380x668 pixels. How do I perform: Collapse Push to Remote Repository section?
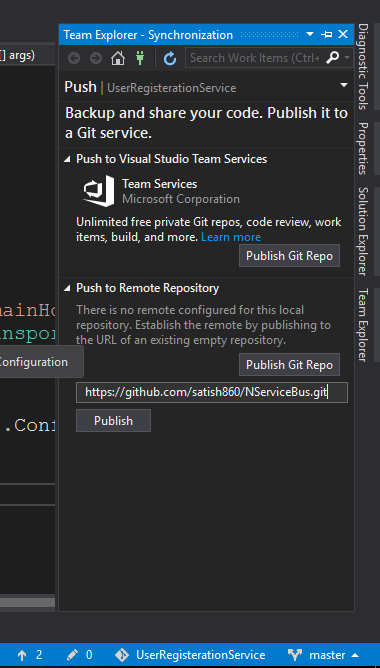pyautogui.click(x=67, y=288)
